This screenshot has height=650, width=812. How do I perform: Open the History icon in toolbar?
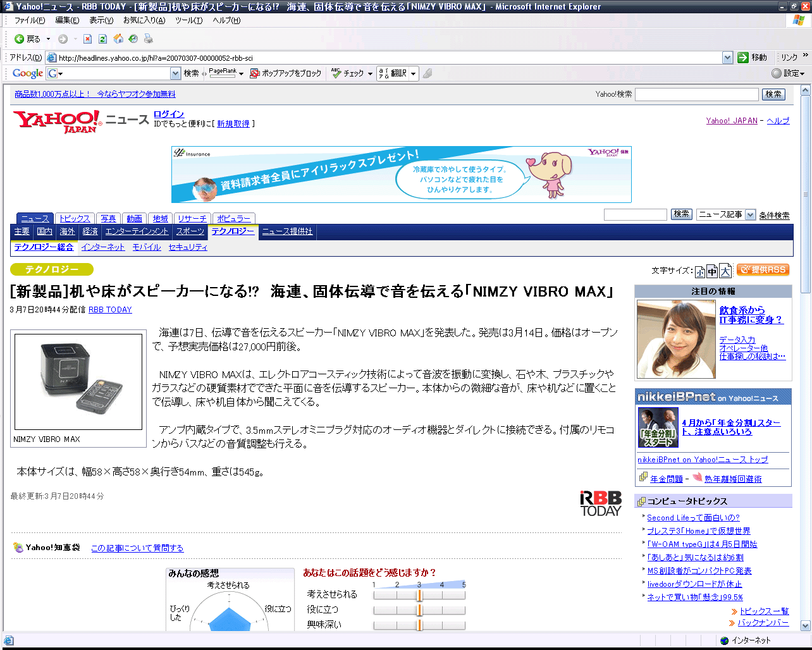[x=133, y=39]
